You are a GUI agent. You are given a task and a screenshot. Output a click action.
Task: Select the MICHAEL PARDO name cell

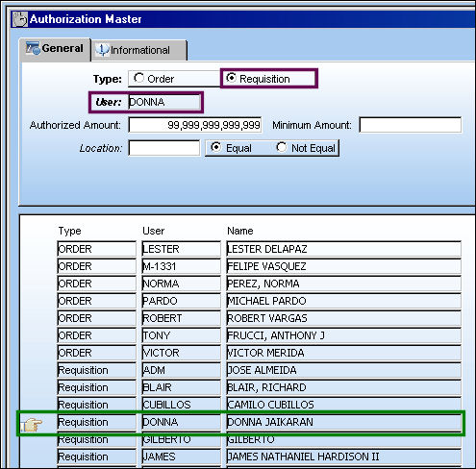click(x=343, y=301)
